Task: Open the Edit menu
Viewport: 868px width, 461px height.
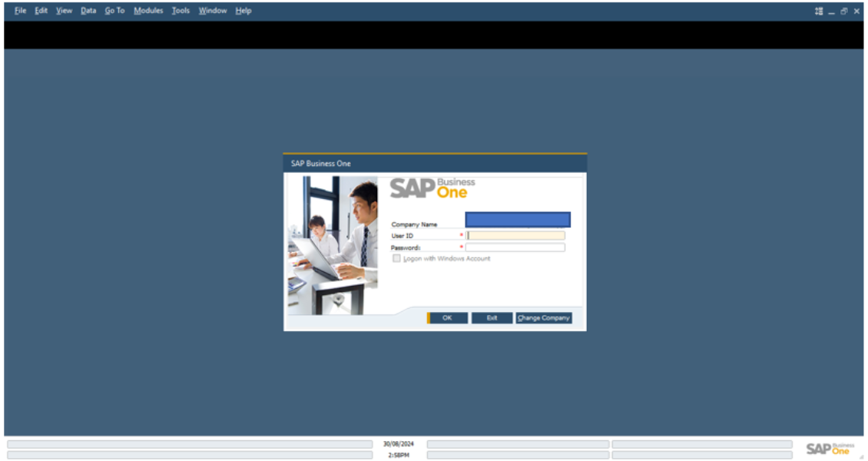Action: 41,11
